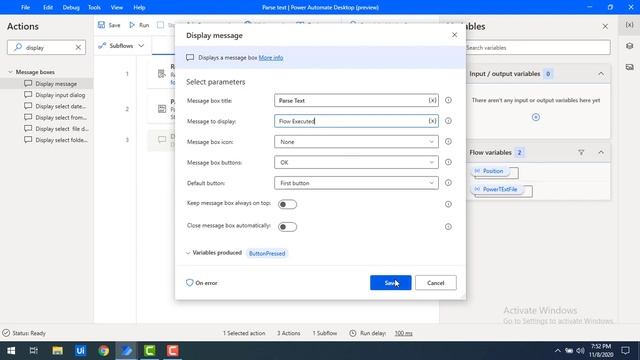The height and width of the screenshot is (360, 640).
Task: Select Display input dialog action
Action: pyautogui.click(x=55, y=95)
